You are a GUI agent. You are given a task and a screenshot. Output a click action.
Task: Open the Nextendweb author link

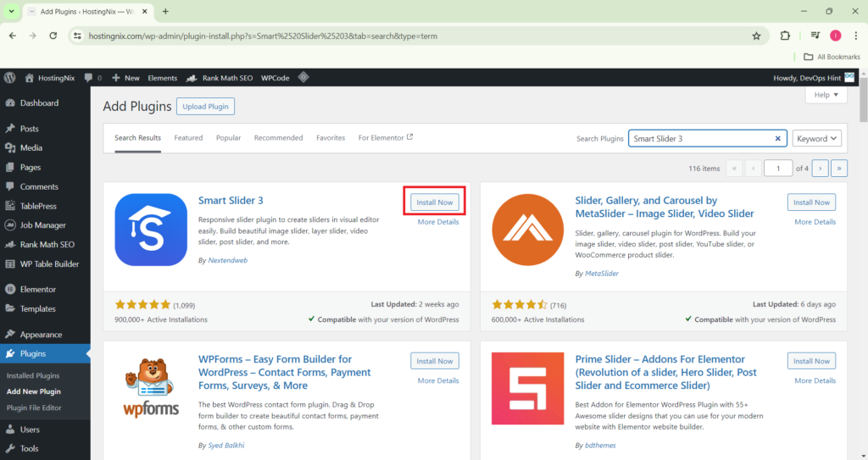click(x=227, y=260)
